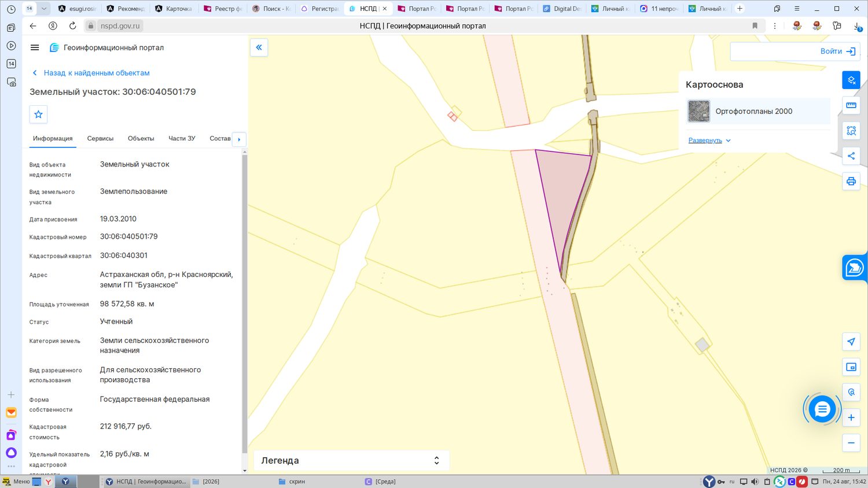Select the ruler measurement tool

coord(851,105)
